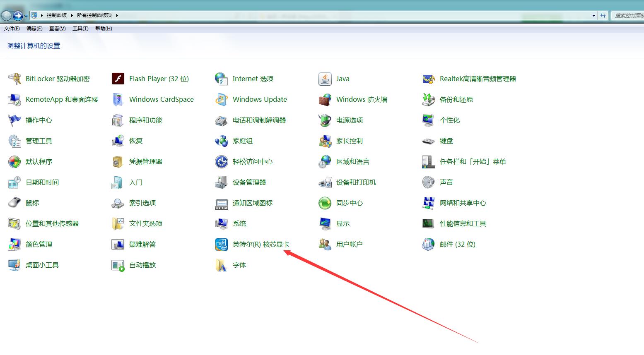Open 键盘 keyboard icon
Viewport: 644px width, 355px height.
coord(429,141)
